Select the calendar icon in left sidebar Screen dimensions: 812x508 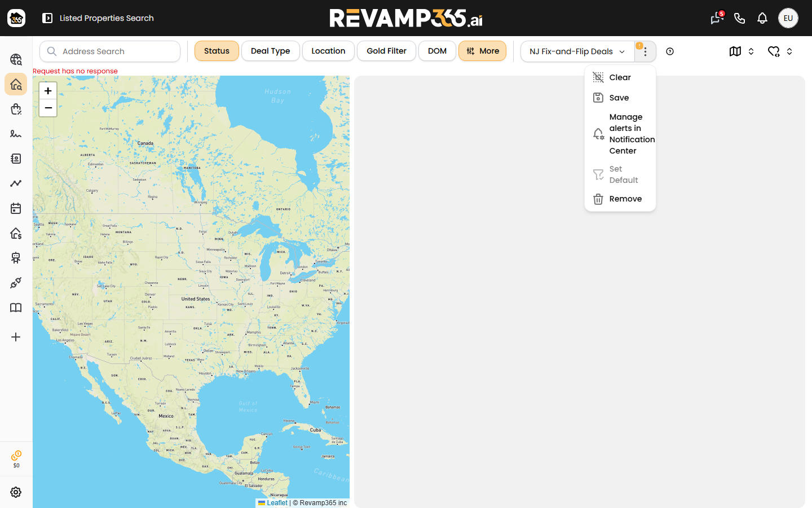[16, 208]
